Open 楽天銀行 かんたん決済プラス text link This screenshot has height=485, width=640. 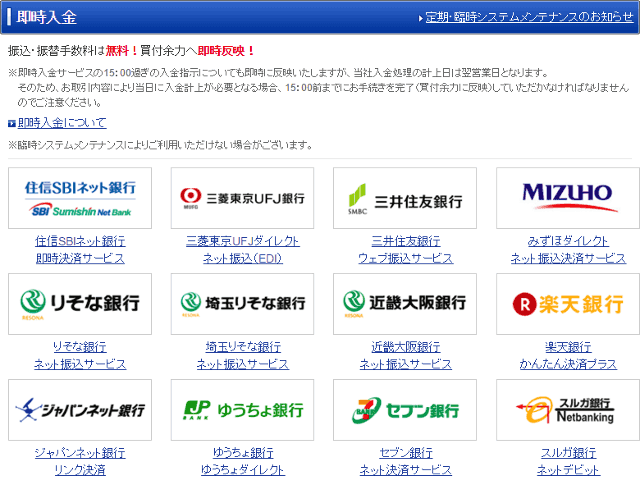coord(568,355)
